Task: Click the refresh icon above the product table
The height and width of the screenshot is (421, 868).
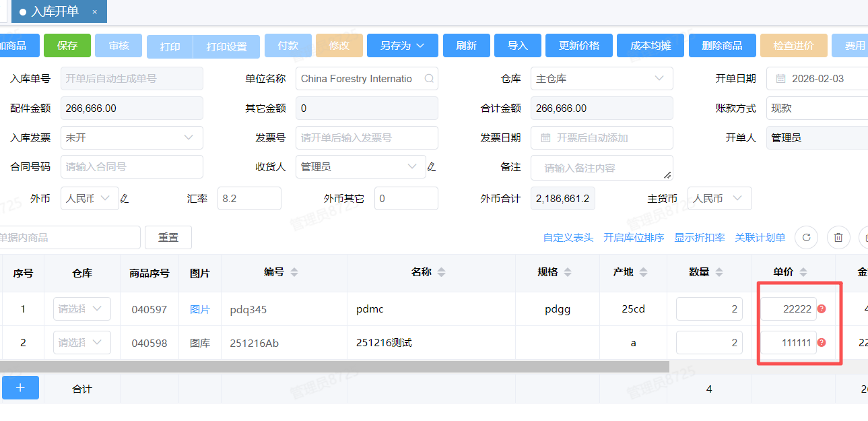Action: coord(805,237)
